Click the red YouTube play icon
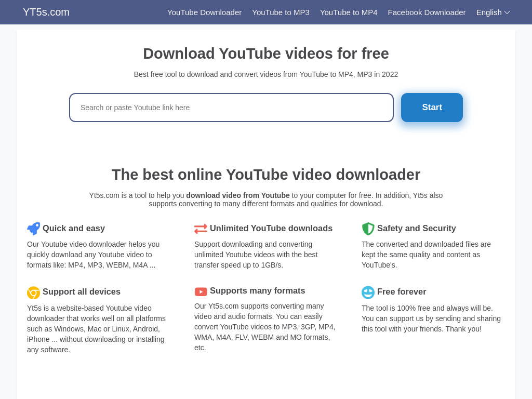Viewport: 532px width, 399px height. (x=201, y=291)
